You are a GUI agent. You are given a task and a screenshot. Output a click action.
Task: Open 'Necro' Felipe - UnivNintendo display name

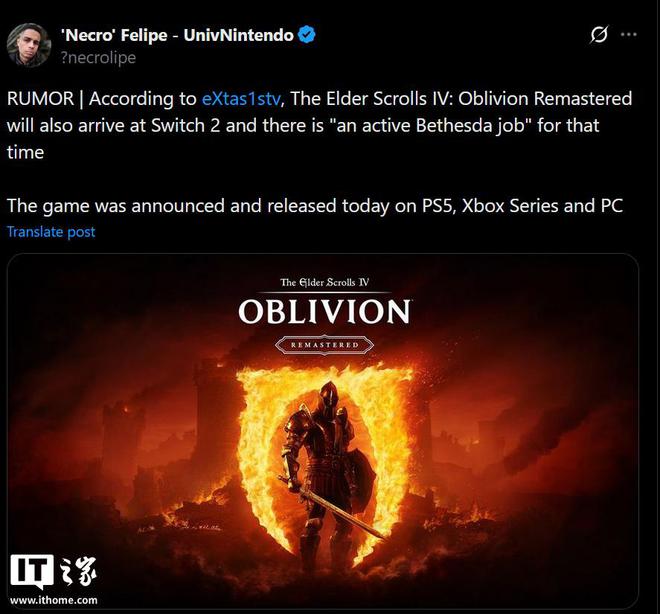tap(177, 35)
